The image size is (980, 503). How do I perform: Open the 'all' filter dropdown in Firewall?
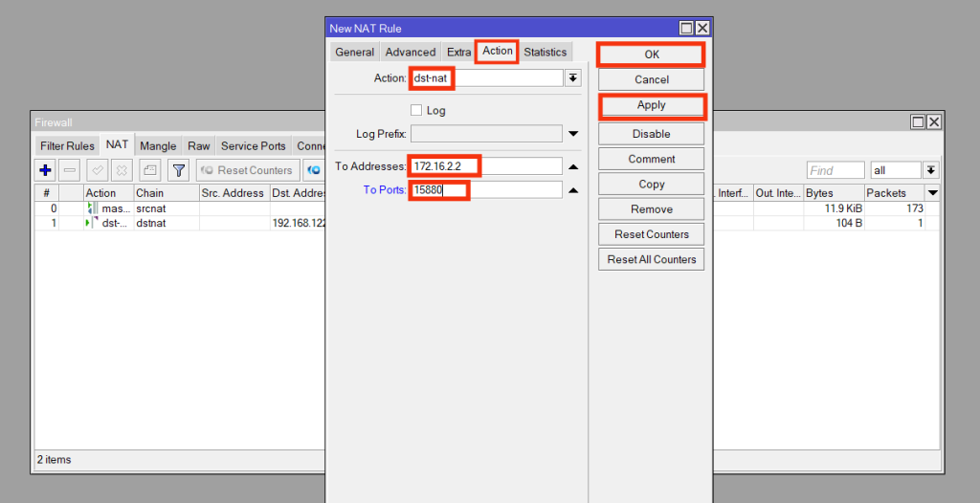[931, 170]
